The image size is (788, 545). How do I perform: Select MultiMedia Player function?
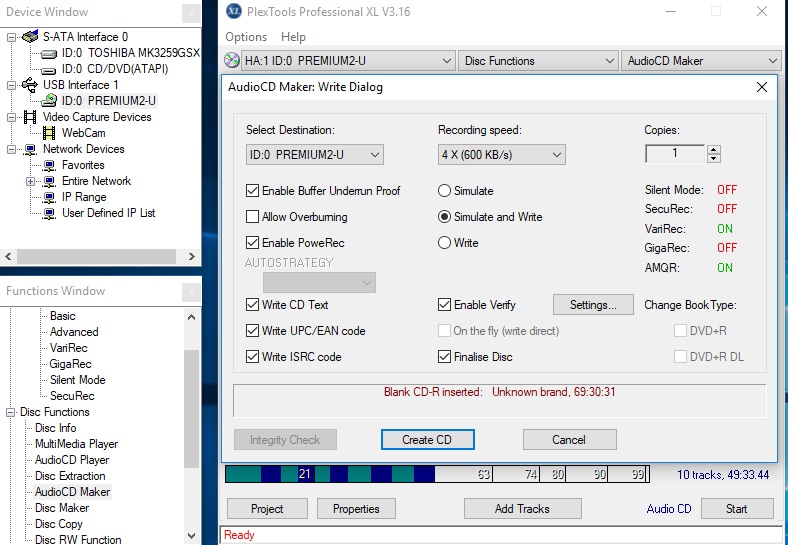(76, 444)
